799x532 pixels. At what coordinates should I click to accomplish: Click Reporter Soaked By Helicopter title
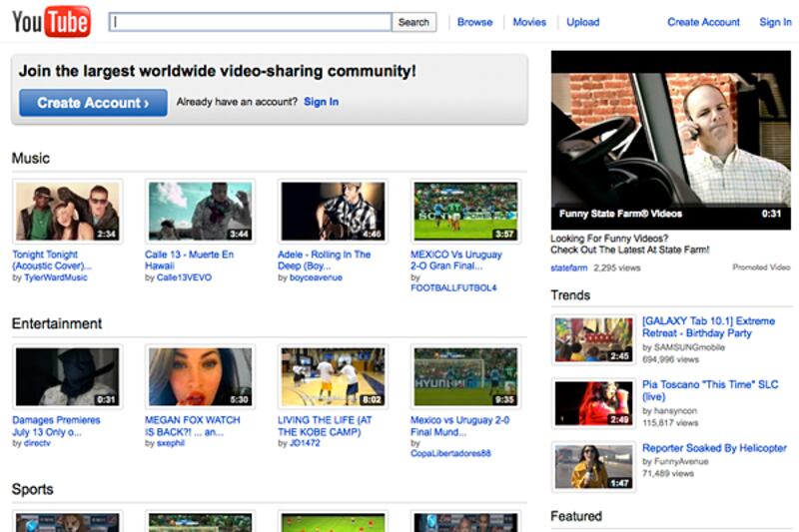714,448
